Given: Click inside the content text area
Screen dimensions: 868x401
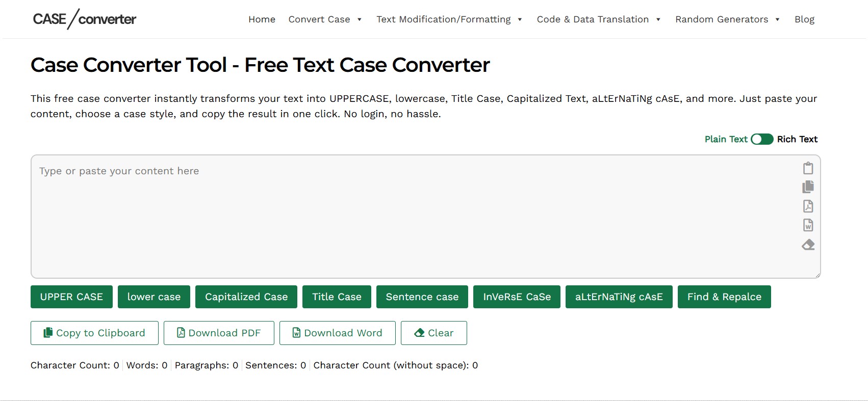Looking at the screenshot, I should (x=408, y=219).
